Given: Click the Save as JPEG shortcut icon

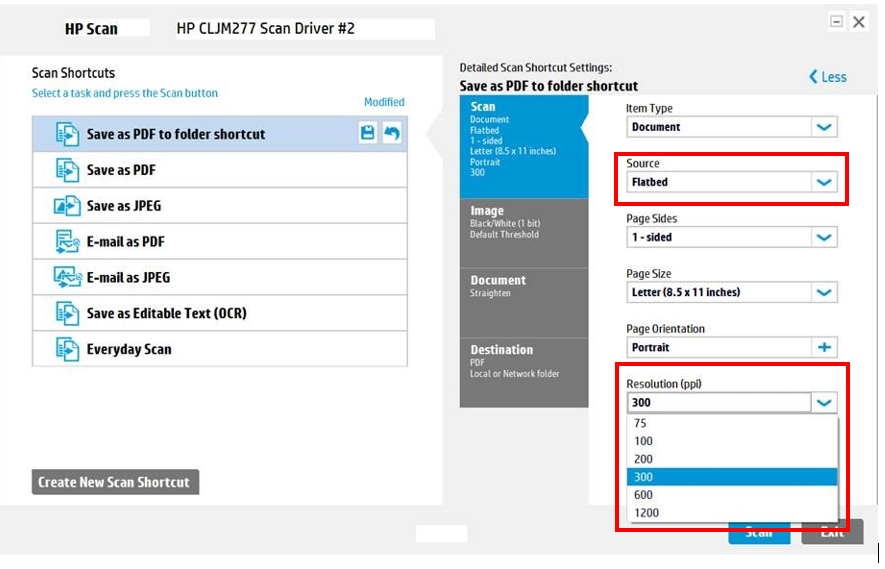Looking at the screenshot, I should coord(67,206).
